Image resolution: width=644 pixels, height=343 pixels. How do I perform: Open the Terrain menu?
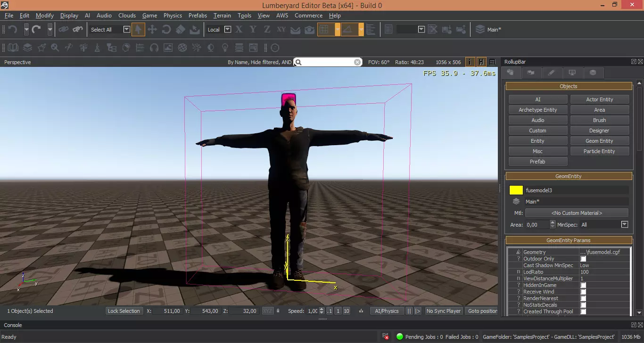point(222,16)
